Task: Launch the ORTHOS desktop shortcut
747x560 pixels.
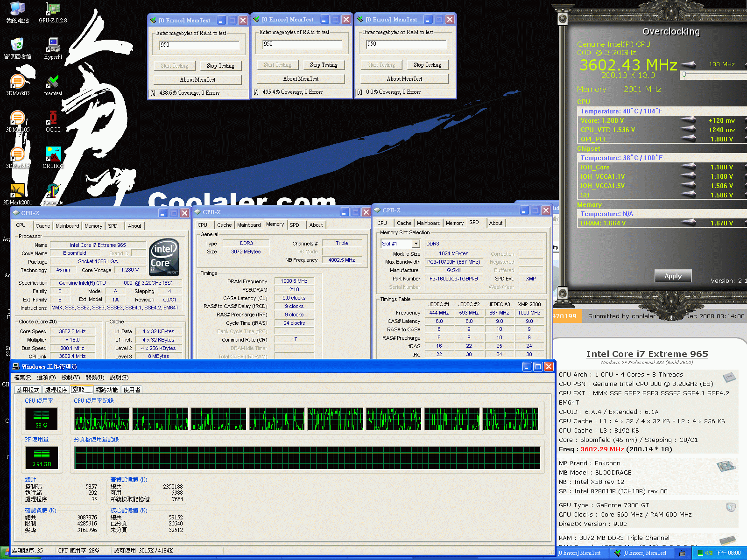Action: [x=53, y=158]
